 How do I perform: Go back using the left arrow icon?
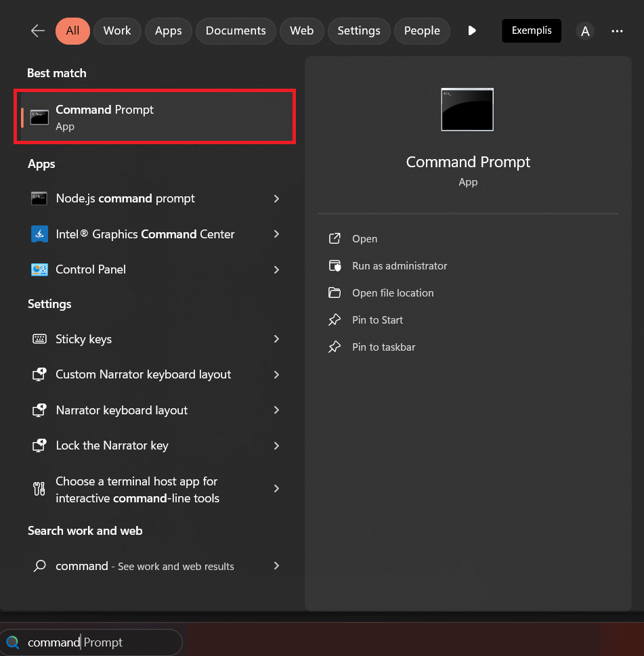click(x=38, y=30)
